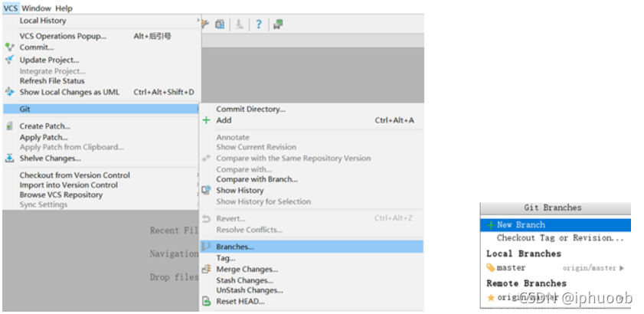The image size is (644, 314).
Task: Select Commit... in the VCS menu
Action: (x=37, y=47)
